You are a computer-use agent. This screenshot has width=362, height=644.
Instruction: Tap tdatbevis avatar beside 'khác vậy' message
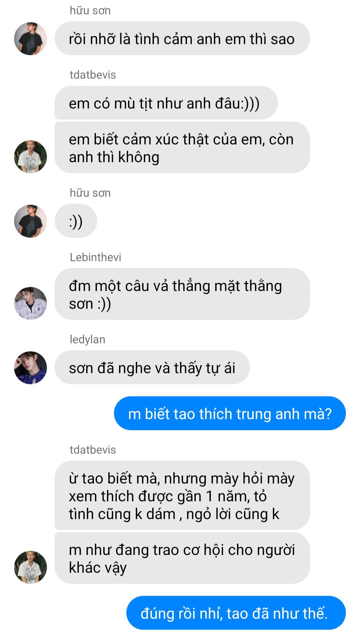point(31,567)
